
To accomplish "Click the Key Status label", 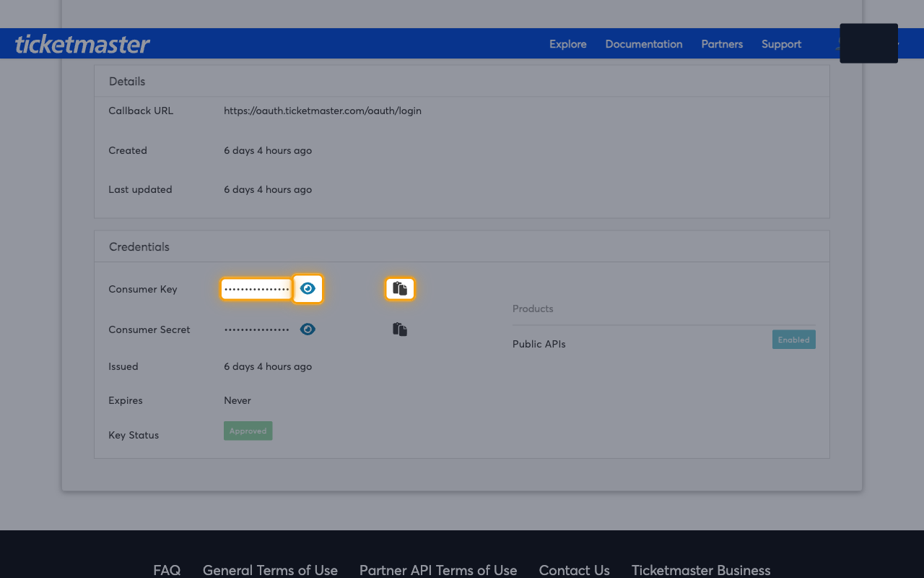I will [134, 435].
